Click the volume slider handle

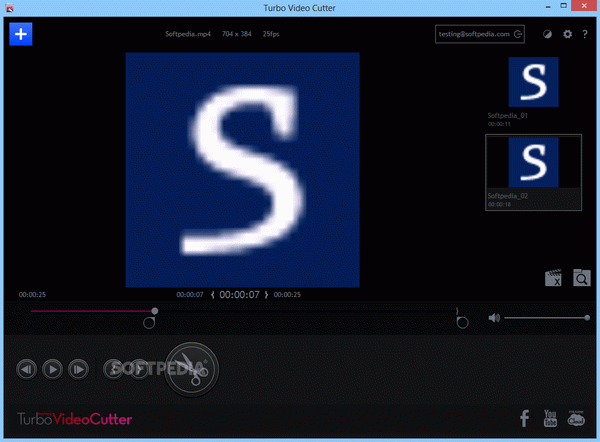click(587, 318)
